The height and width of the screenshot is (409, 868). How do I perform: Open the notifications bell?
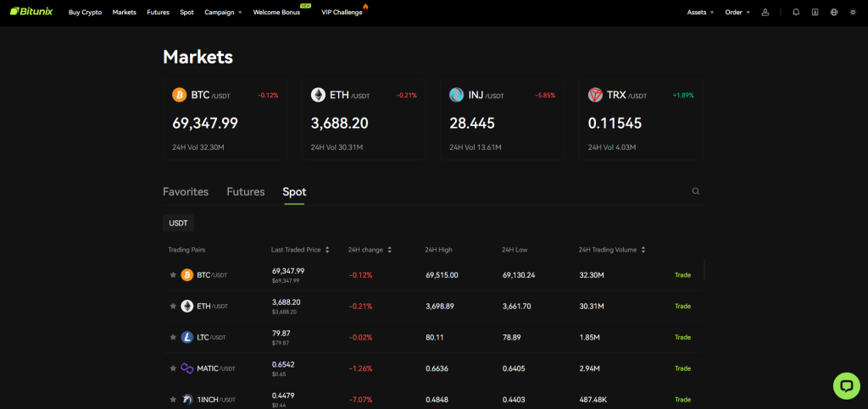pos(796,12)
